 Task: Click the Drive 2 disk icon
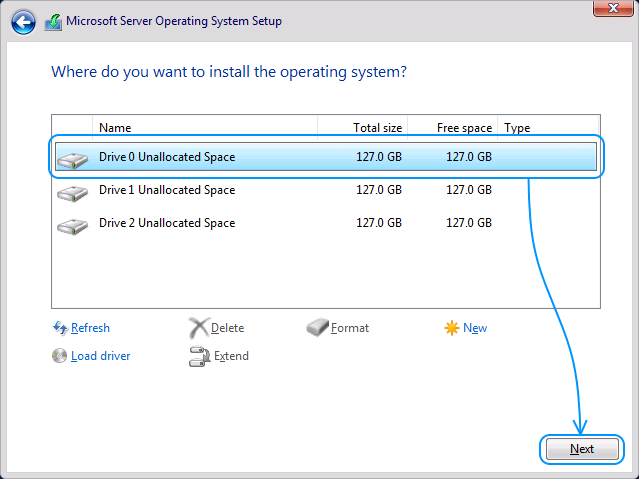(73, 226)
